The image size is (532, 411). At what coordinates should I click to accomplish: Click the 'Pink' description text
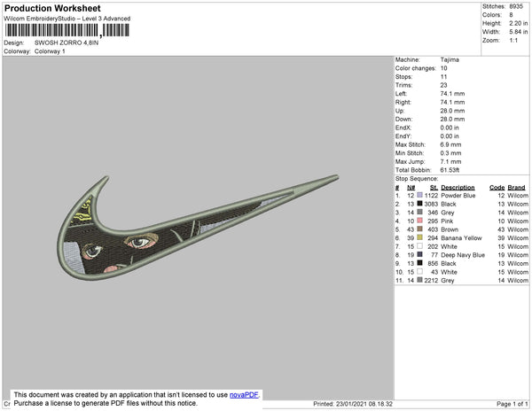point(447,221)
